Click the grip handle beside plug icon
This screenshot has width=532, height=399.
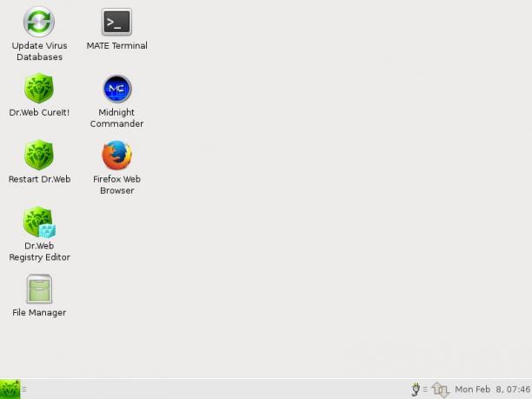pos(425,389)
